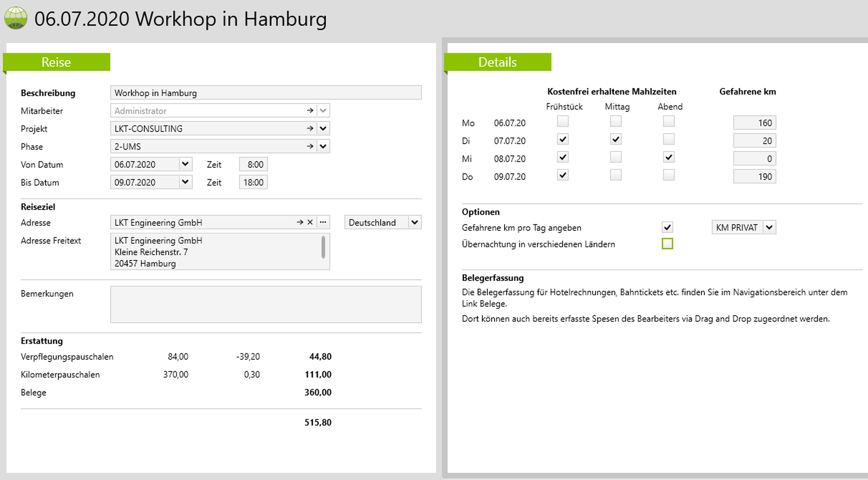The width and height of the screenshot is (868, 480).
Task: Enable Übernachtung in verschiedenen Ländern
Action: 667,244
